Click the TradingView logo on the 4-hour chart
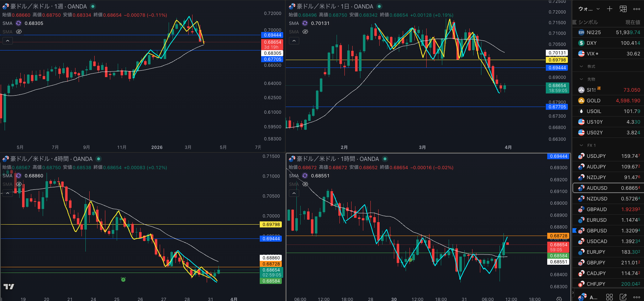644x301 pixels. pyautogui.click(x=9, y=286)
